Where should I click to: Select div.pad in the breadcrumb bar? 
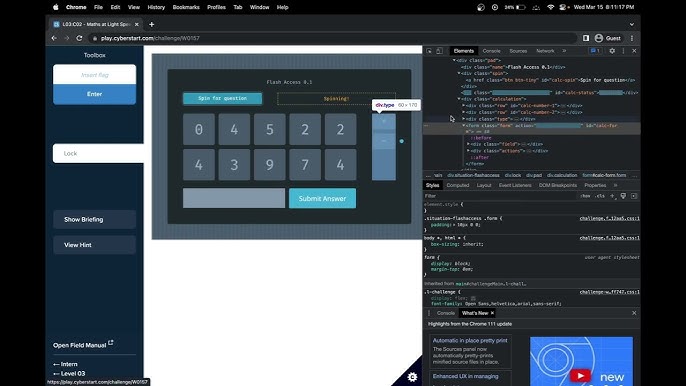point(534,175)
